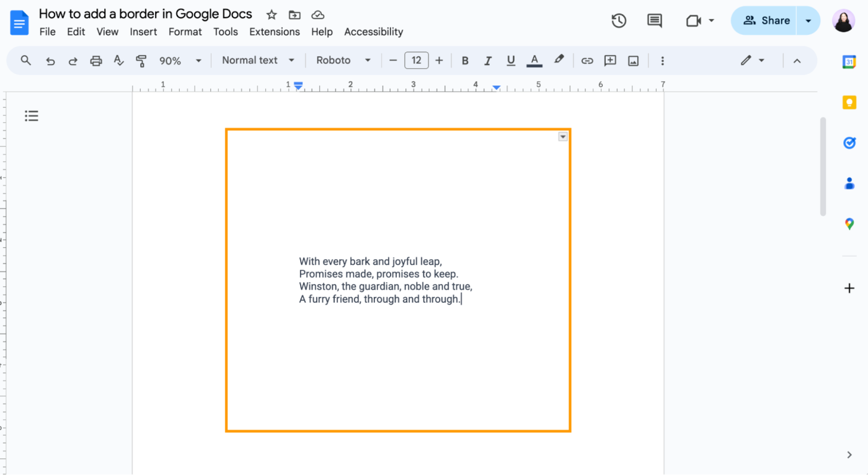
Task: Open more toolbar options
Action: point(662,61)
